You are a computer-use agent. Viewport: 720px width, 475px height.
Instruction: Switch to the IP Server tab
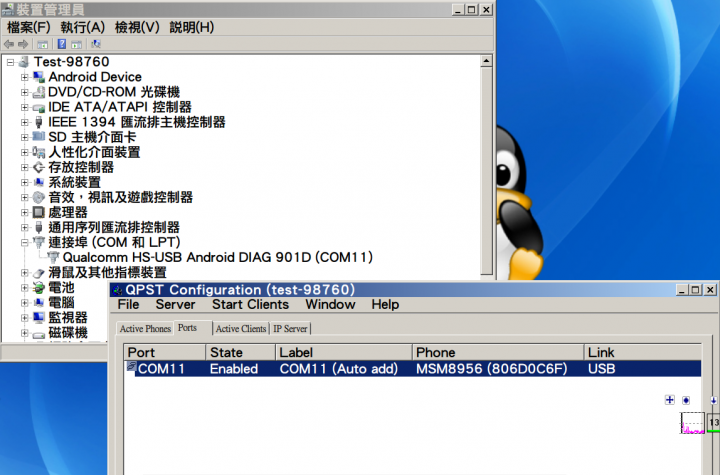point(290,328)
